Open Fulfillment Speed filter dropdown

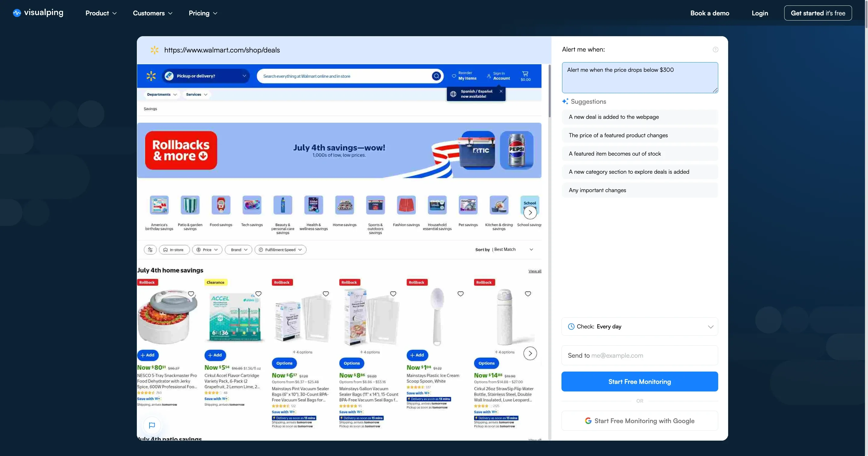point(280,250)
